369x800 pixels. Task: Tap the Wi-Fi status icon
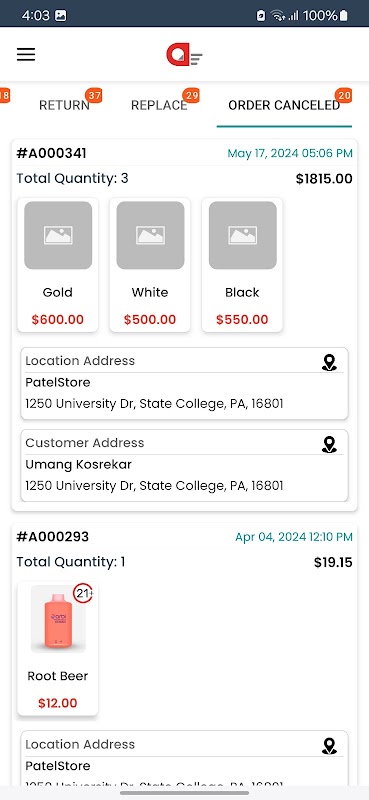tap(278, 15)
